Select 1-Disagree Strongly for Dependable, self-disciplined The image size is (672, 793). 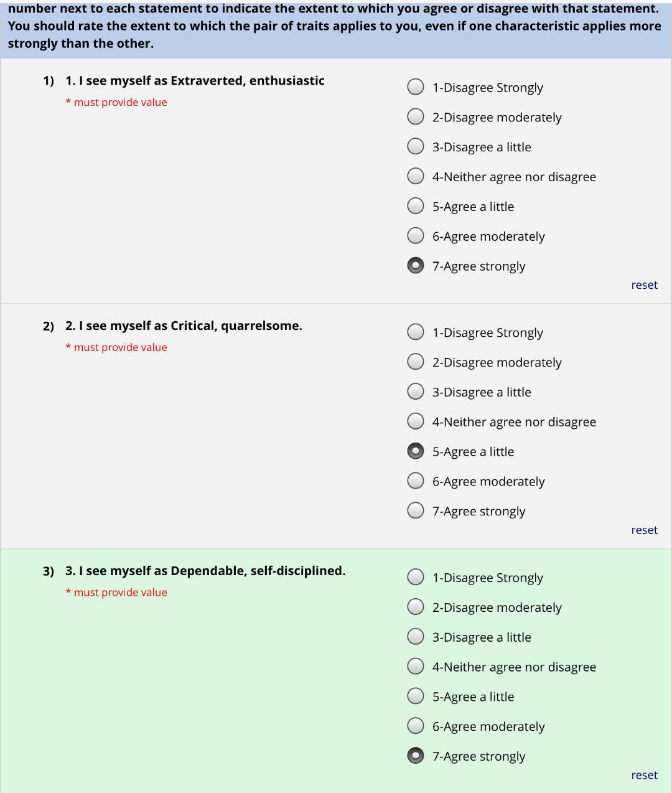(416, 578)
